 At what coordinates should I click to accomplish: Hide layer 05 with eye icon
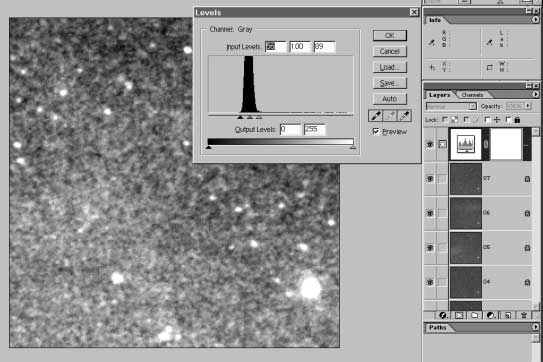point(430,248)
